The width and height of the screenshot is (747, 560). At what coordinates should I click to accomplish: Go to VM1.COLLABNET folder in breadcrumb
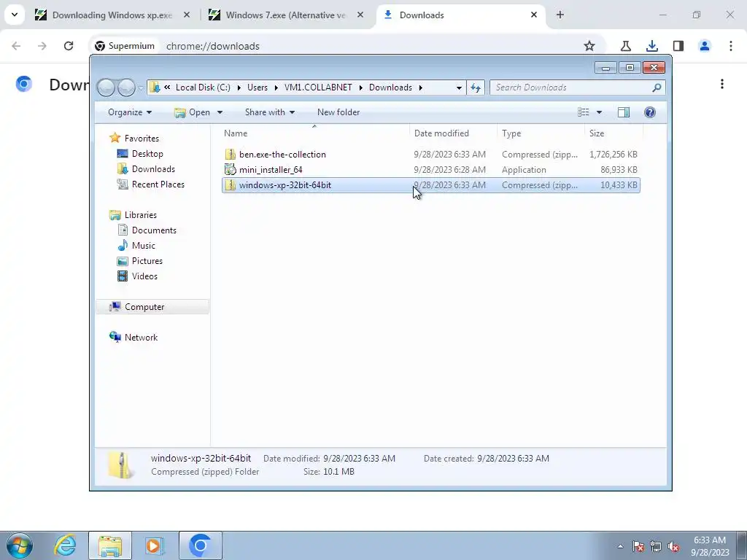click(318, 87)
